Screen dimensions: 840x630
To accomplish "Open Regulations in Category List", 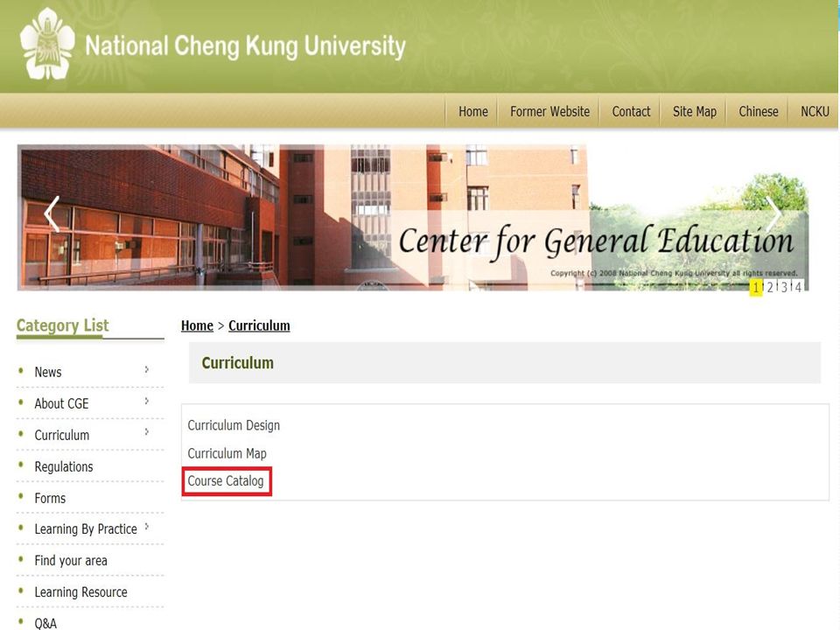I will [64, 466].
